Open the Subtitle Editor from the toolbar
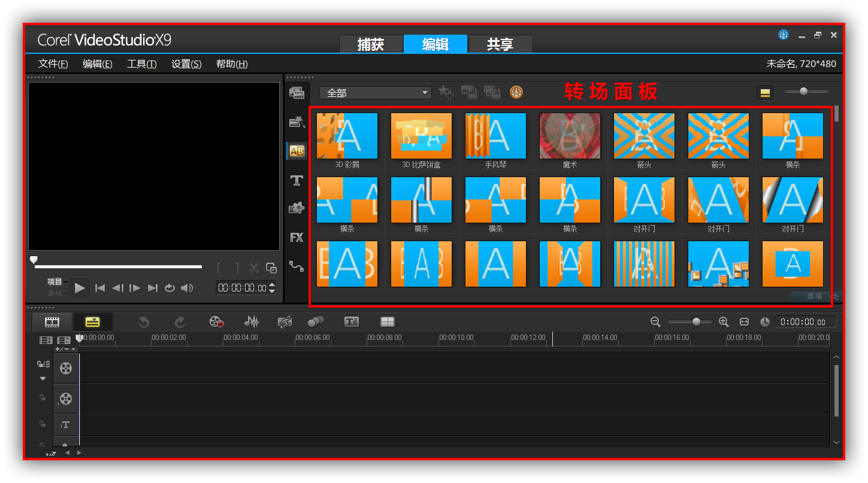This screenshot has height=483, width=868. coord(351,321)
